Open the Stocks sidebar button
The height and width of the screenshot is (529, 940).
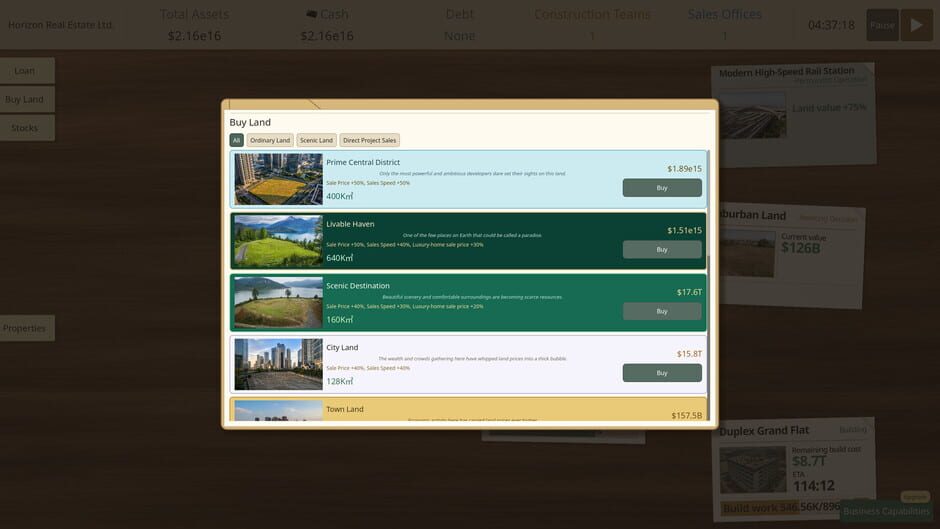(x=26, y=128)
